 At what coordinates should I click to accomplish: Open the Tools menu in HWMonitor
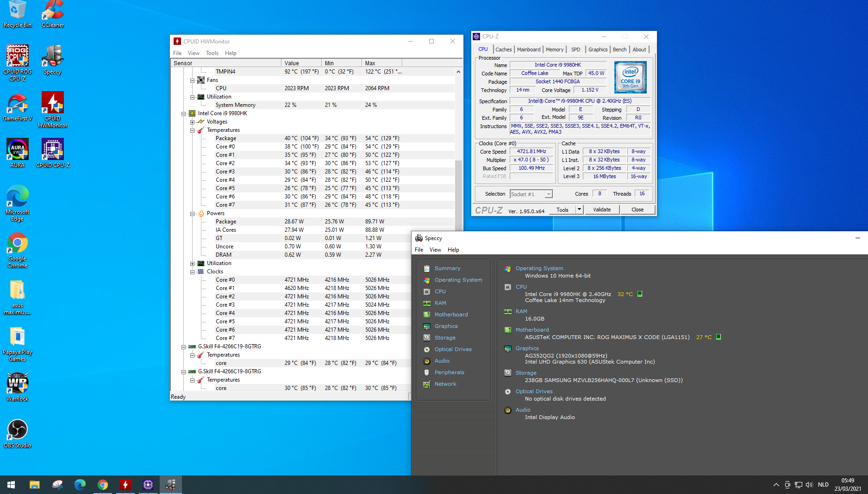[x=212, y=53]
